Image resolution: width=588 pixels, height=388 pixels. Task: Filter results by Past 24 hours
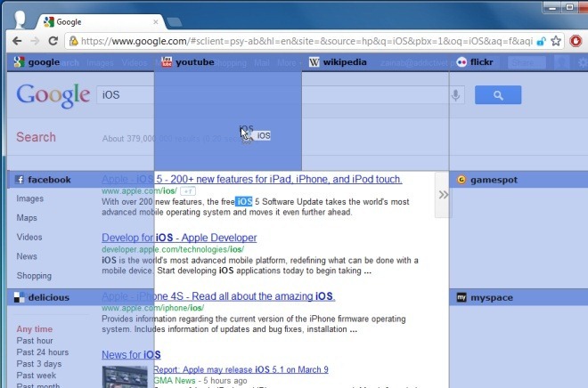(43, 352)
